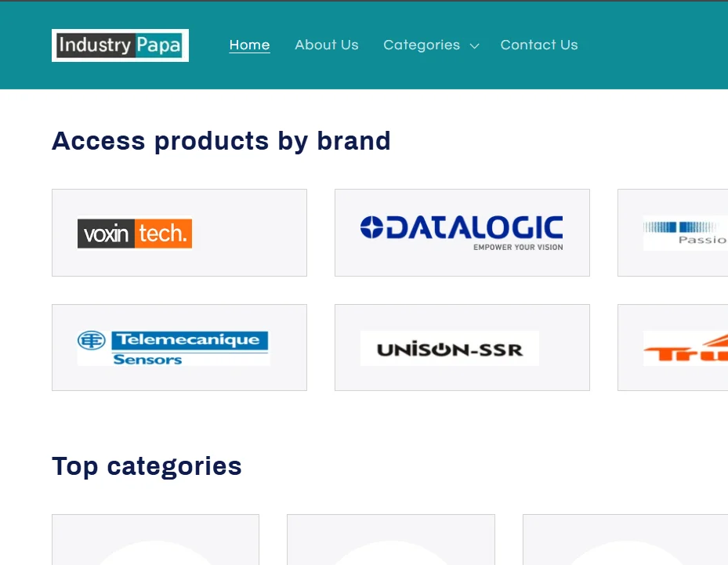Click the Access products by brand heading
Image resolution: width=728 pixels, height=565 pixels.
point(221,141)
